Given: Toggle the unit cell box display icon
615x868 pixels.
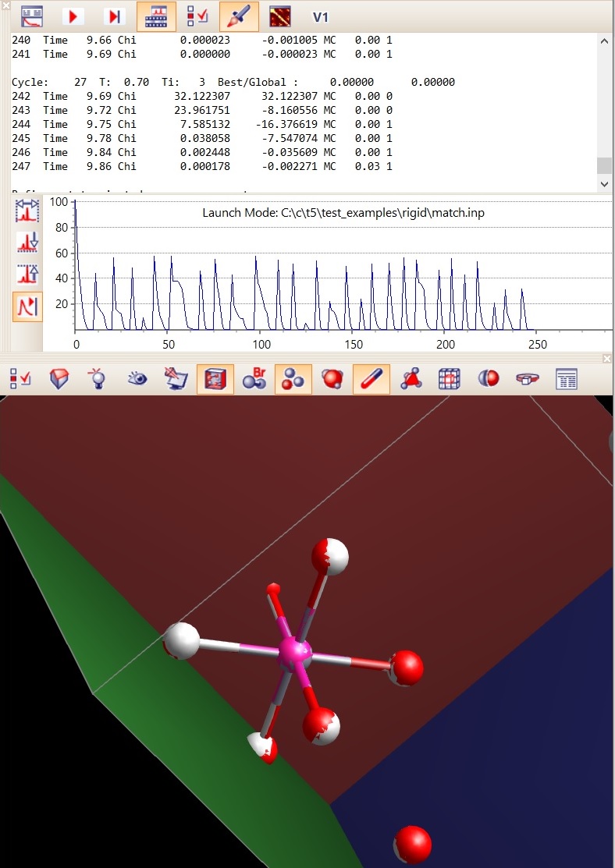Looking at the screenshot, I should (215, 379).
